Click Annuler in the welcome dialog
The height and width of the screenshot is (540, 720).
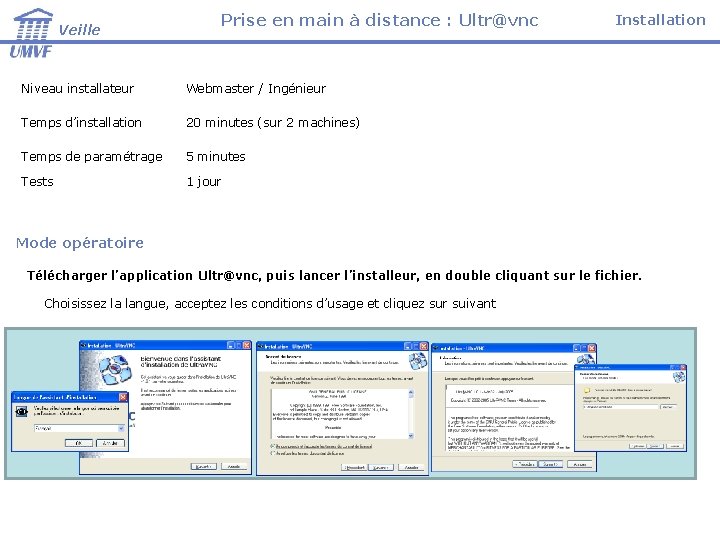[234, 467]
